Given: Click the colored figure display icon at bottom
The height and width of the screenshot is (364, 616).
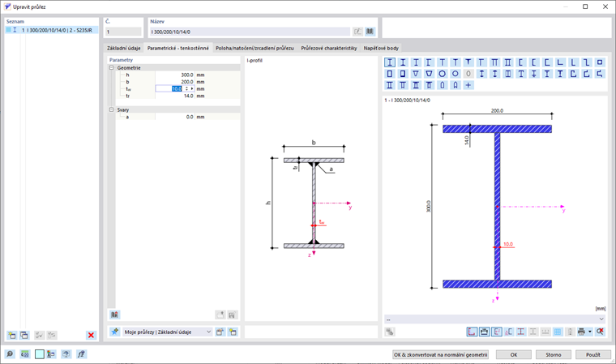Looking at the screenshot, I should click(x=51, y=354).
